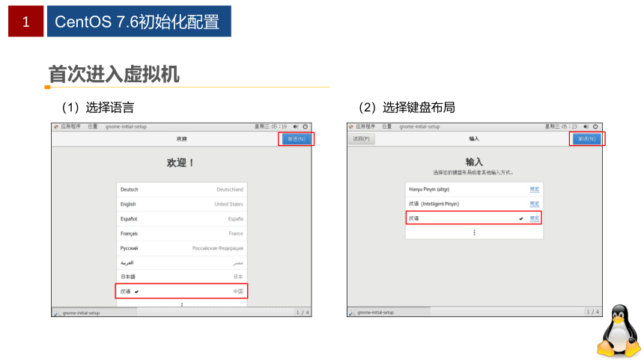Click the 1 / 4 workspace indicator in the Input screen

coord(592,312)
